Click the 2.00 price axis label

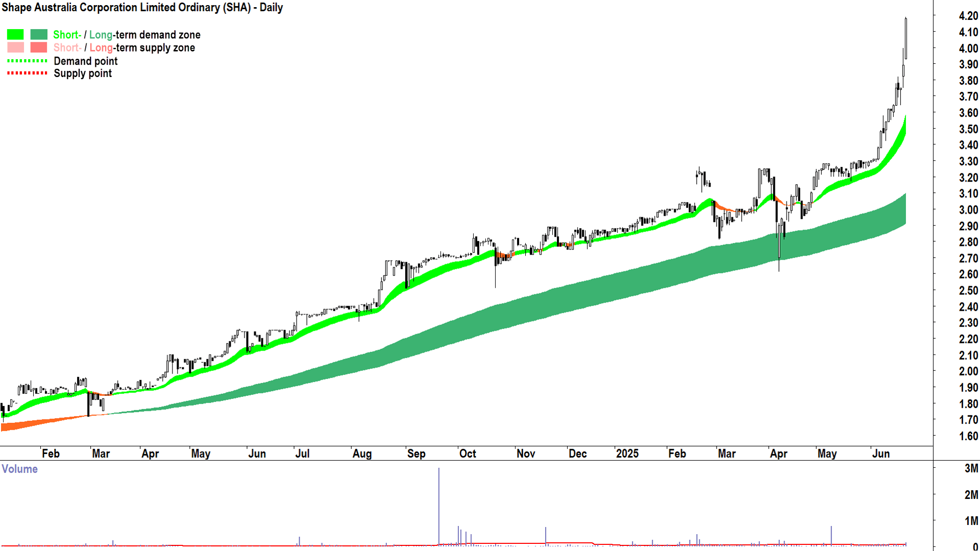tap(968, 371)
